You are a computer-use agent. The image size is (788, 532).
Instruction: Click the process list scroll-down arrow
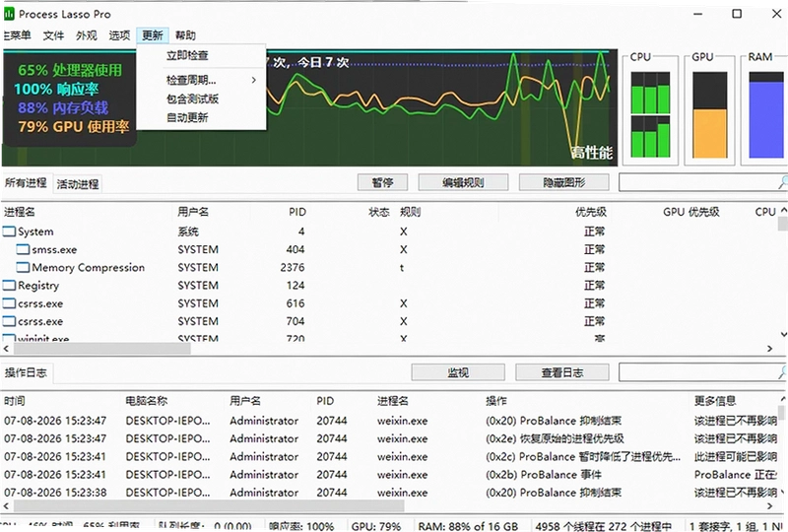click(x=783, y=334)
